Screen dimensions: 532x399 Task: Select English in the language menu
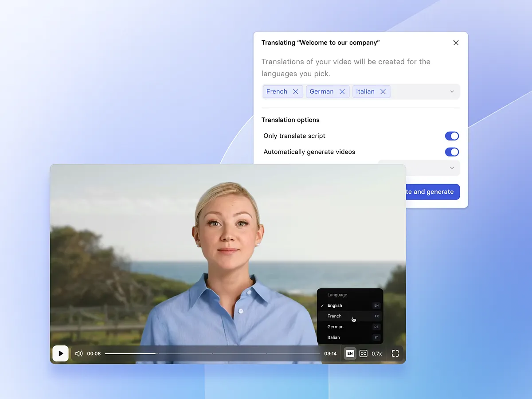(x=350, y=305)
